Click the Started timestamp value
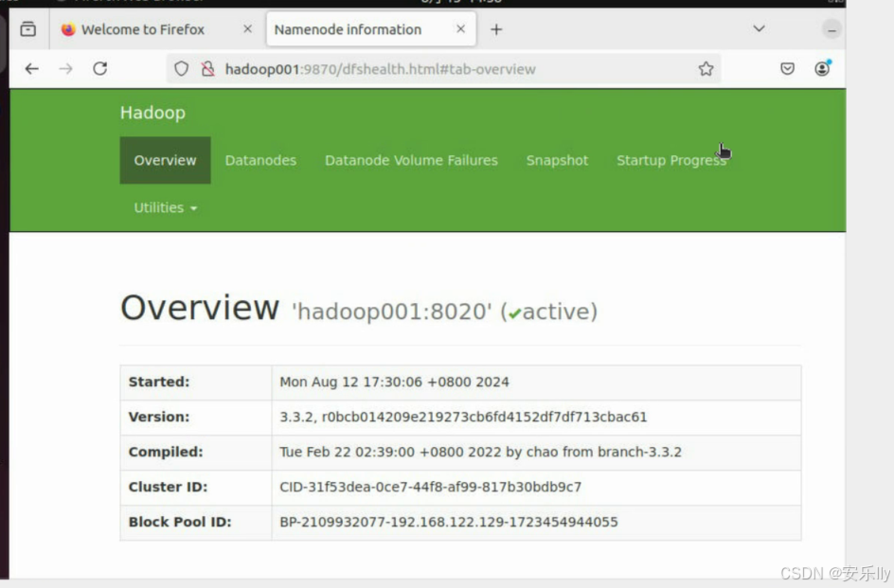The image size is (894, 588). (394, 383)
